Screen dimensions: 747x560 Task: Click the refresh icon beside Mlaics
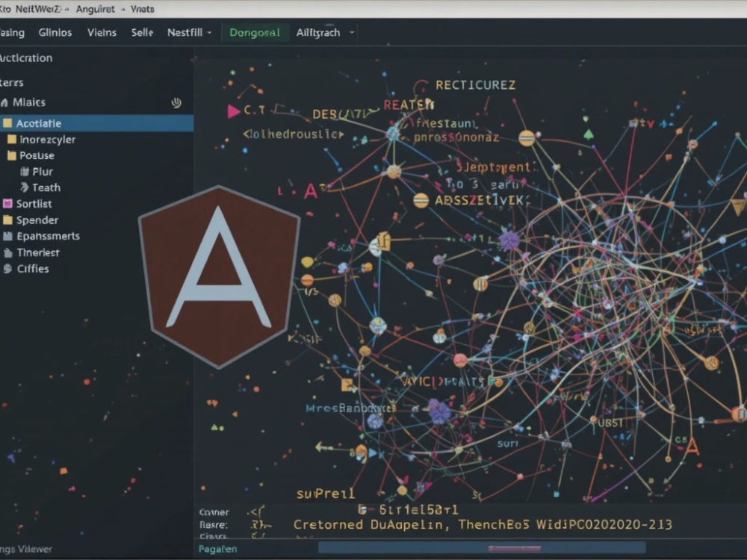coord(176,102)
